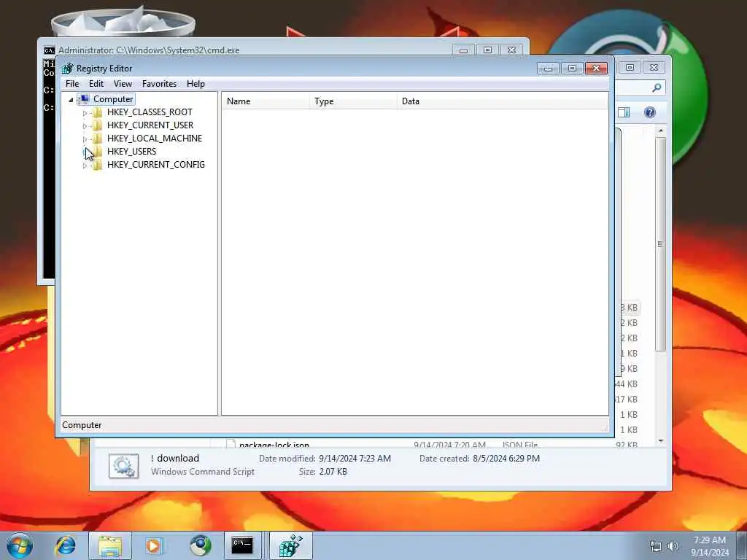Click the Data column header
Screen dimensions: 747x560
(503, 101)
